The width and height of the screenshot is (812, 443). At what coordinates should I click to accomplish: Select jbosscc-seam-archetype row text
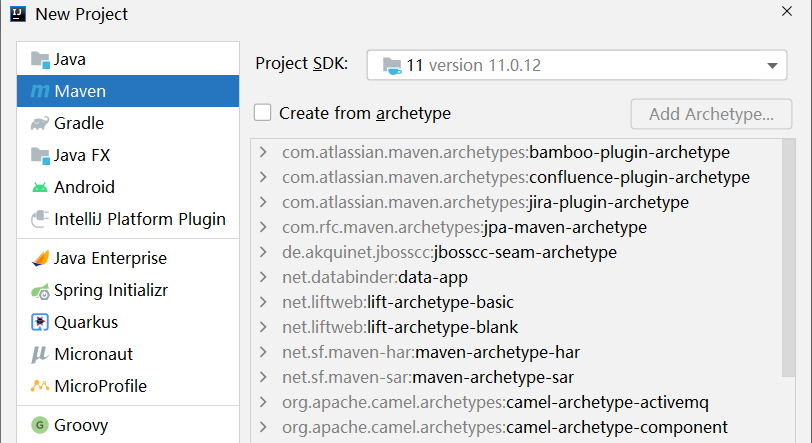(x=450, y=252)
